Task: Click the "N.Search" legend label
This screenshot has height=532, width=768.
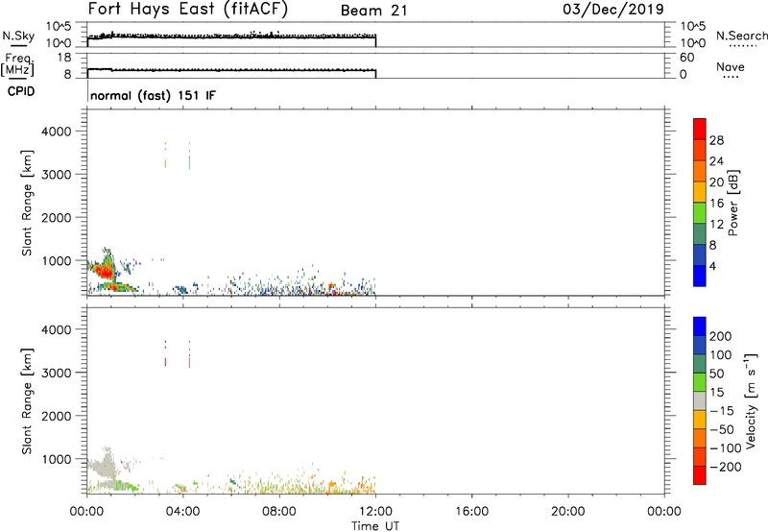Action: click(742, 36)
